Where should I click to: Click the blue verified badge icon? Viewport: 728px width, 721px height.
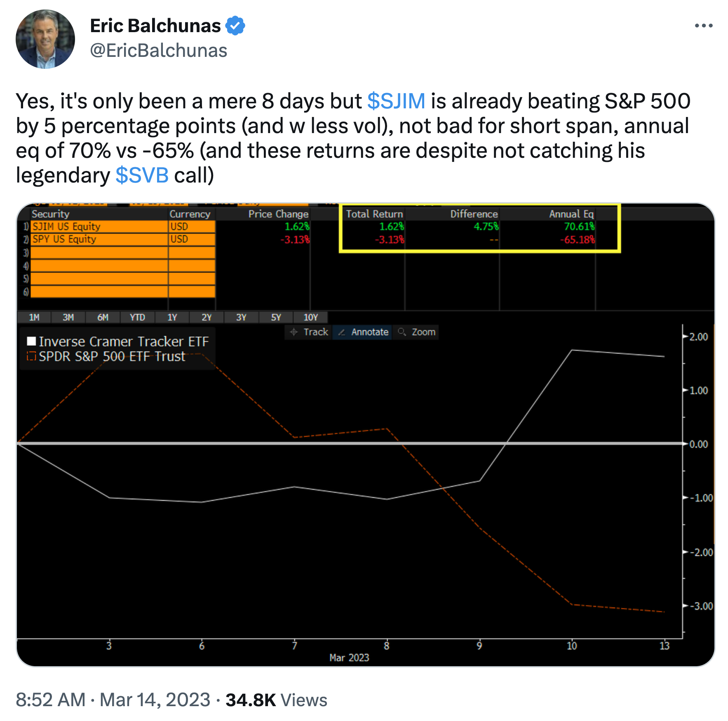click(235, 26)
